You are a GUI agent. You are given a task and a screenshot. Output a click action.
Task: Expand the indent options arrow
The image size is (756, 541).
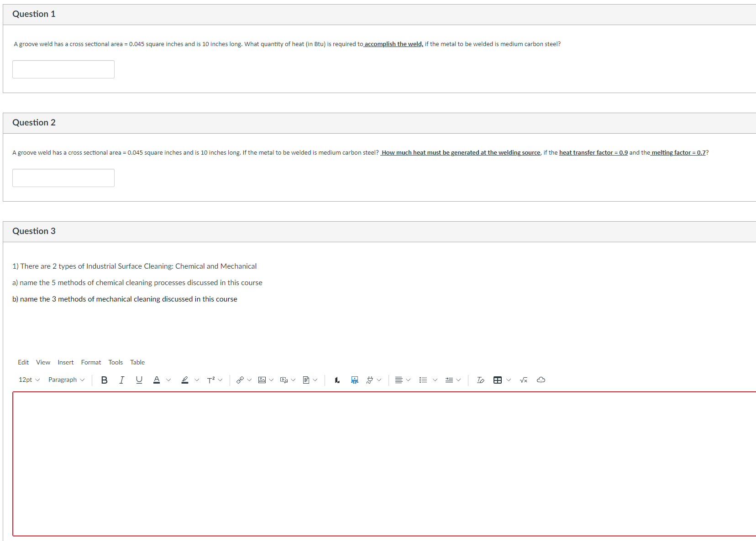point(458,380)
